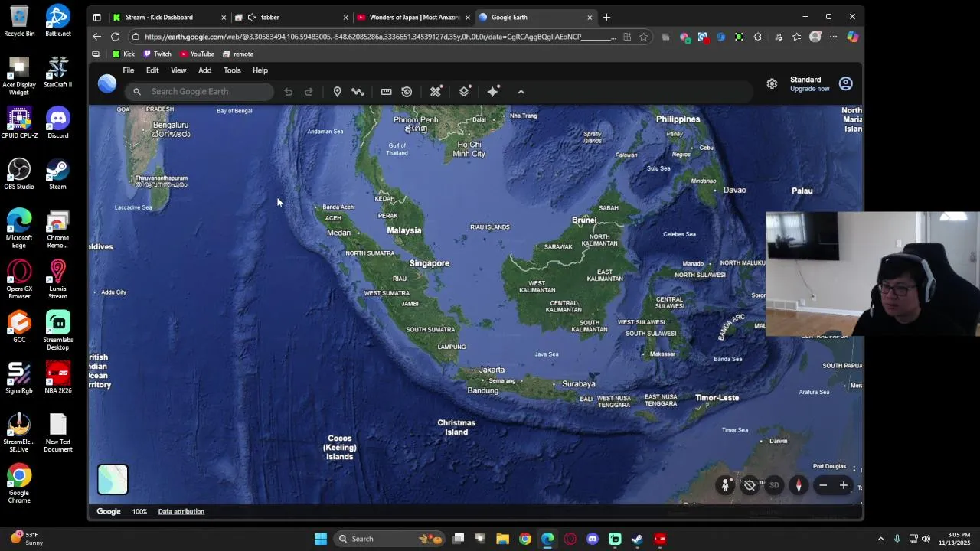The height and width of the screenshot is (551, 980).
Task: Open the YouTube bookmark
Action: click(x=197, y=54)
